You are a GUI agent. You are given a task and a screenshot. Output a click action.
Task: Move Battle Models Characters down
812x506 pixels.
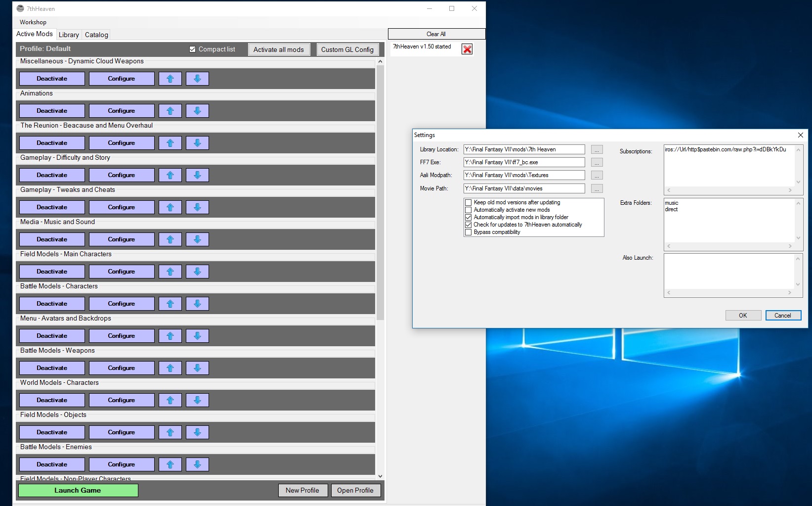(x=197, y=304)
